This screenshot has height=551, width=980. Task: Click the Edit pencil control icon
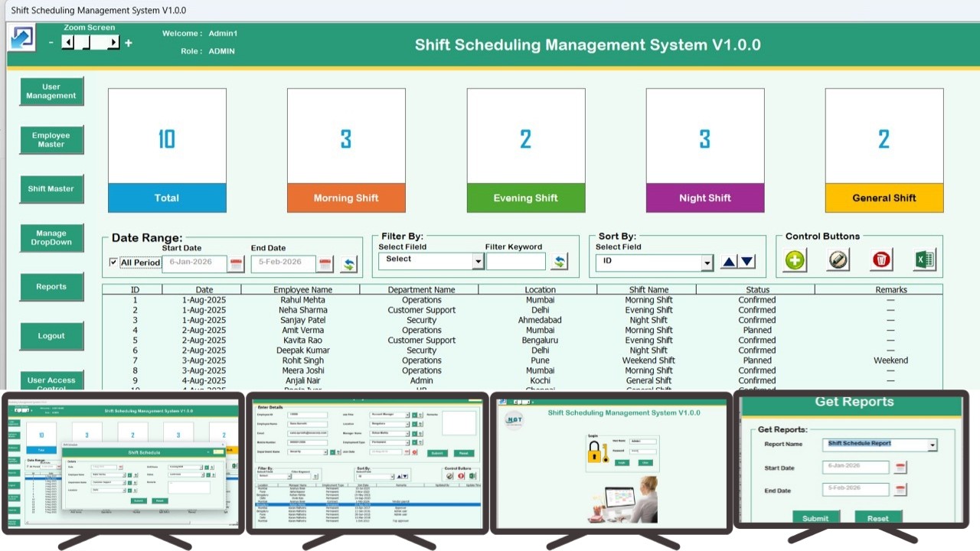(838, 260)
